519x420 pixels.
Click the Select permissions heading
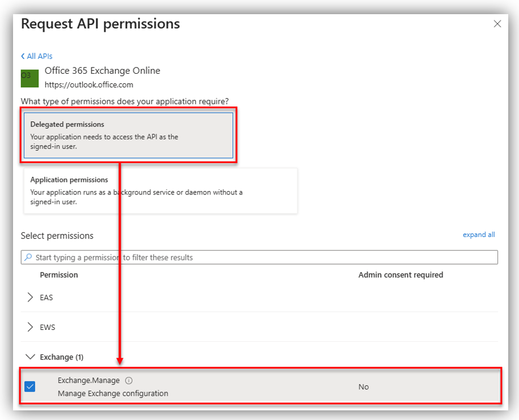tap(57, 236)
